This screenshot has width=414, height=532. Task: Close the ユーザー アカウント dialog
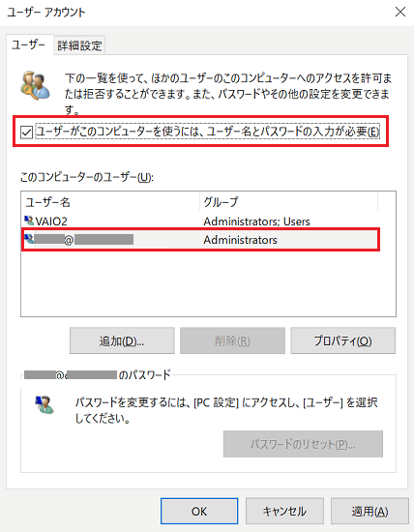click(400, 12)
